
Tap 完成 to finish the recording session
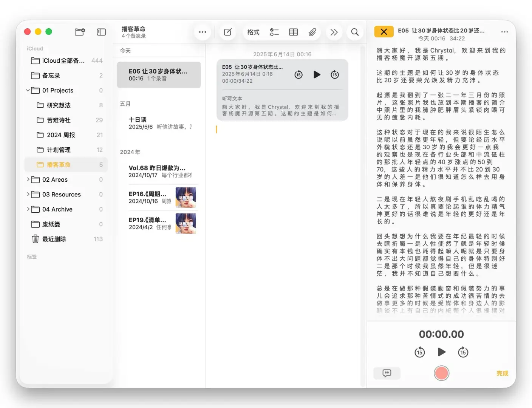[x=502, y=373]
